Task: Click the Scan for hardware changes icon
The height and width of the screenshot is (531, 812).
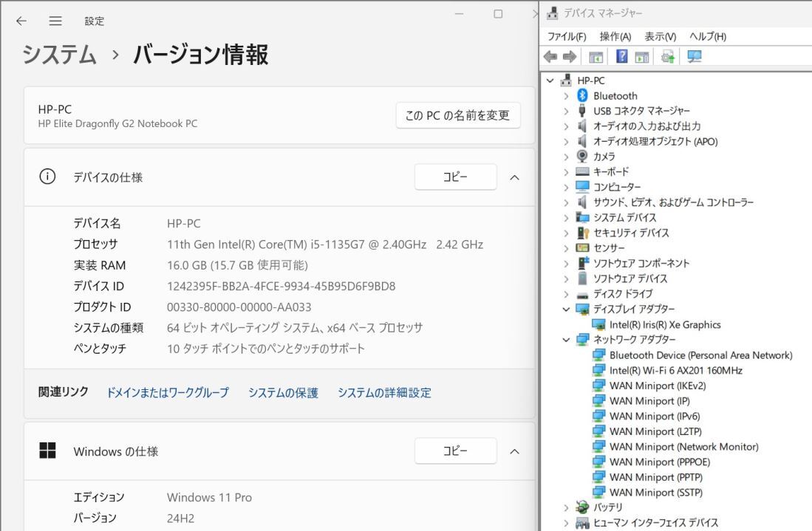Action: point(693,57)
